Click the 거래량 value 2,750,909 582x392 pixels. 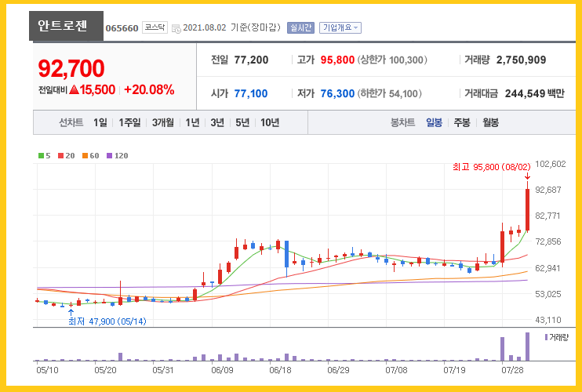point(521,60)
